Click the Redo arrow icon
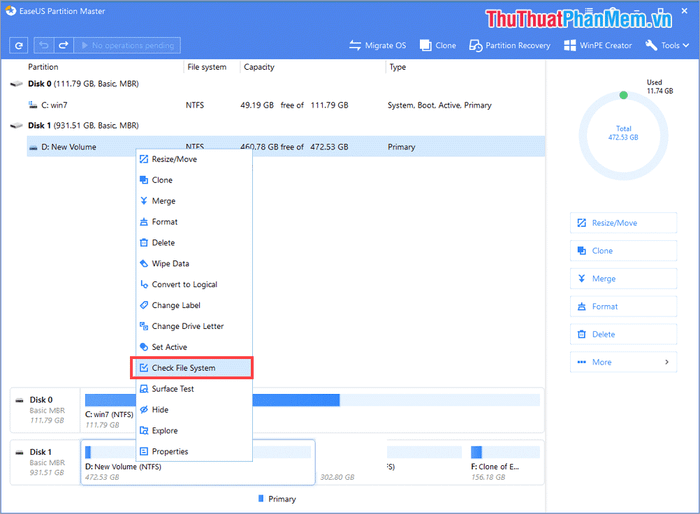Image resolution: width=700 pixels, height=514 pixels. (63, 45)
